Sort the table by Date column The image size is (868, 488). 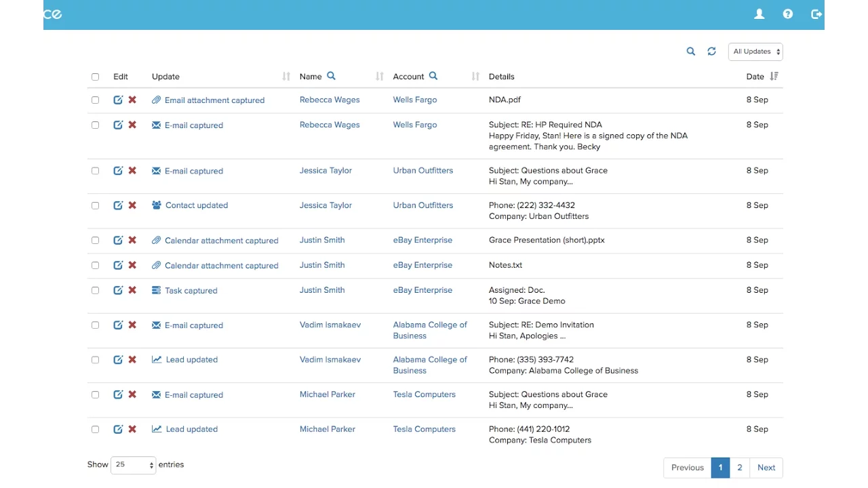click(x=774, y=77)
